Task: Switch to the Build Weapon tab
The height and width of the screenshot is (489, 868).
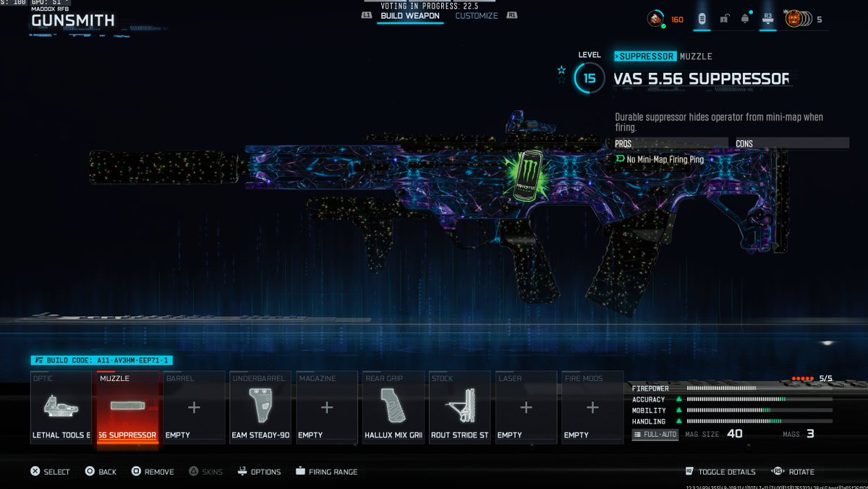Action: (x=410, y=16)
